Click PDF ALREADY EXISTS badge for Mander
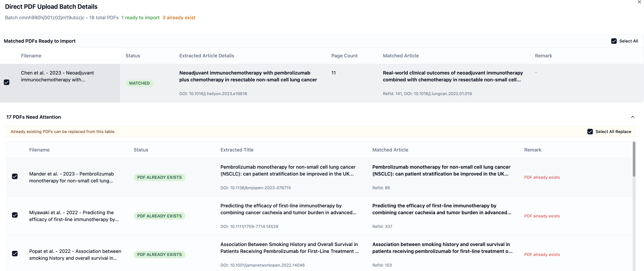 click(x=159, y=177)
